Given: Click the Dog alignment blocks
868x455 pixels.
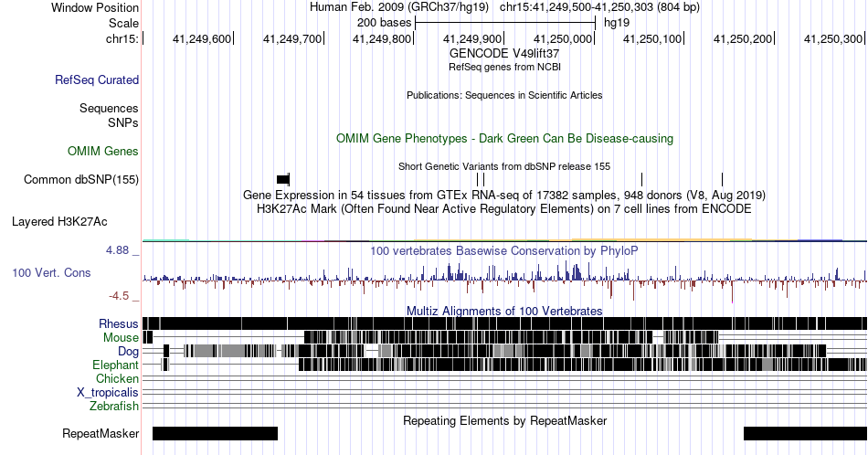Looking at the screenshot, I should pos(494,350).
